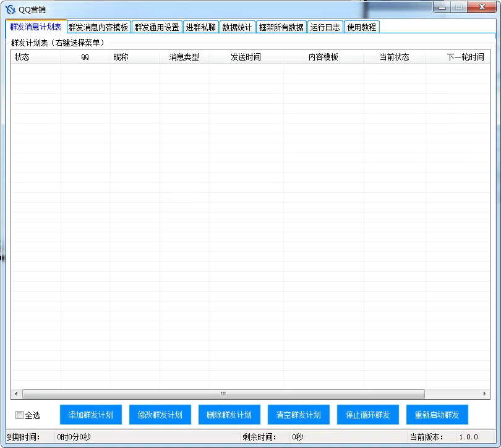The image size is (501, 448).
Task: Click the 添加群发计划 button
Action: [91, 415]
